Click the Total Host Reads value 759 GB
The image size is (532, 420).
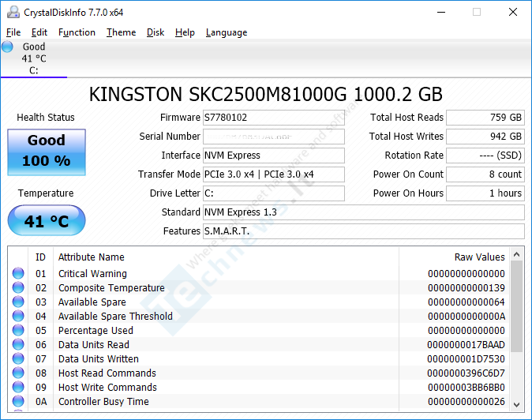click(485, 118)
